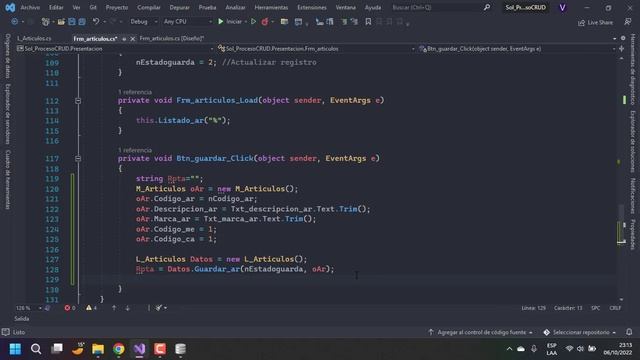Open Google Chrome from the taskbar
The image size is (640, 360).
pos(119,349)
